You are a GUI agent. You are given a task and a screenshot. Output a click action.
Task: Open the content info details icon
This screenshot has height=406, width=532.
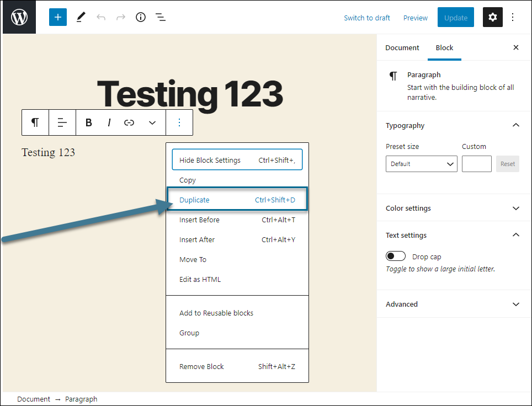click(x=141, y=17)
